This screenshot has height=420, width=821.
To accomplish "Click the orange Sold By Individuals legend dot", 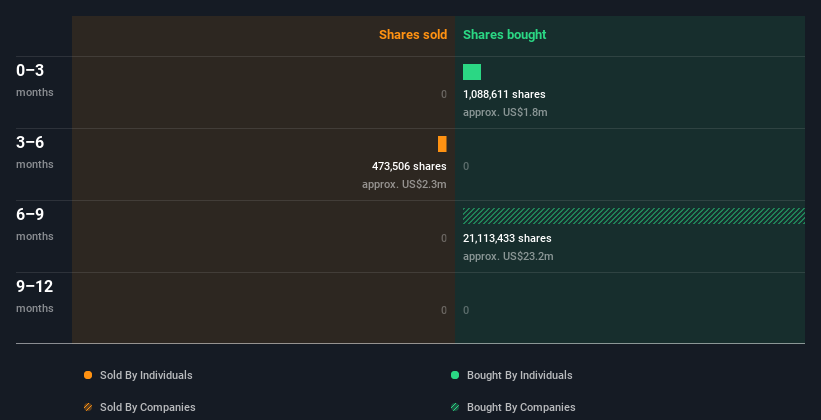I will [88, 375].
